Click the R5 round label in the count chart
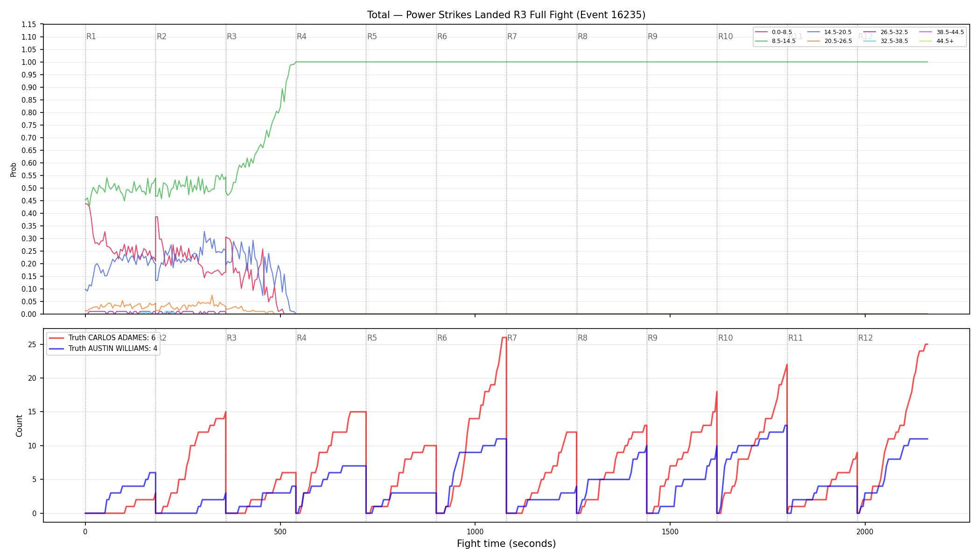This screenshot has width=980, height=560. coord(372,338)
